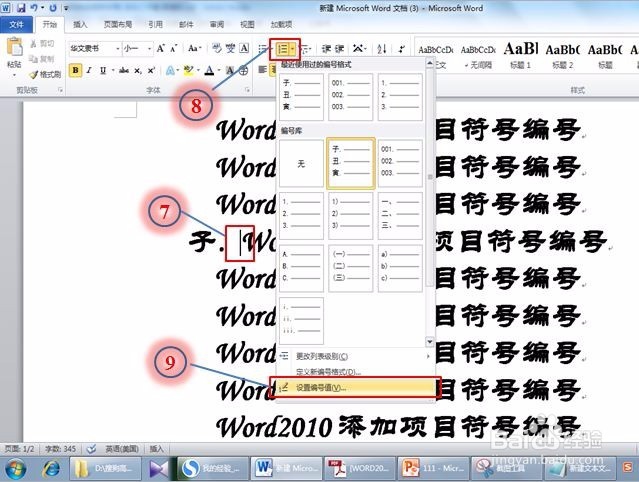Click the increase indent icon
The image size is (639, 482).
[x=339, y=49]
